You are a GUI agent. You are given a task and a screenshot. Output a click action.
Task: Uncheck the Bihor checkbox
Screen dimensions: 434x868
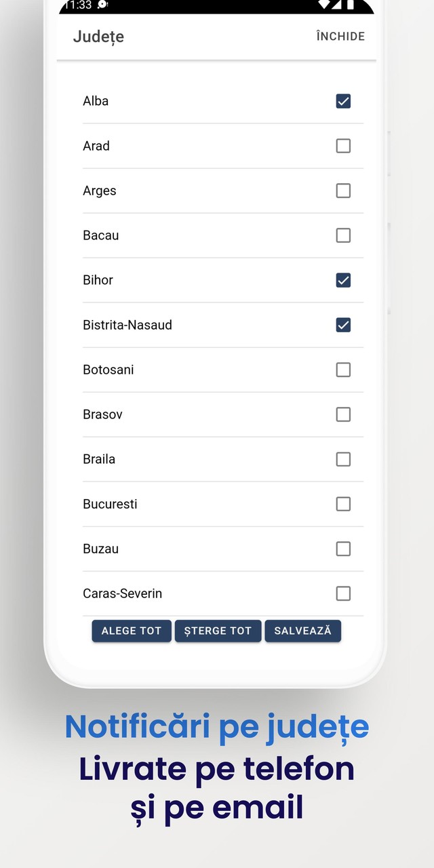pyautogui.click(x=343, y=280)
